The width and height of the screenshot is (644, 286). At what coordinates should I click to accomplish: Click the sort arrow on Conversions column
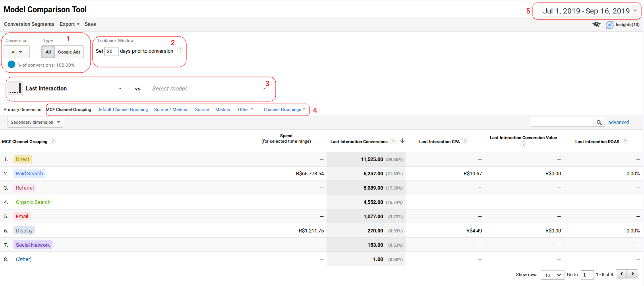402,141
